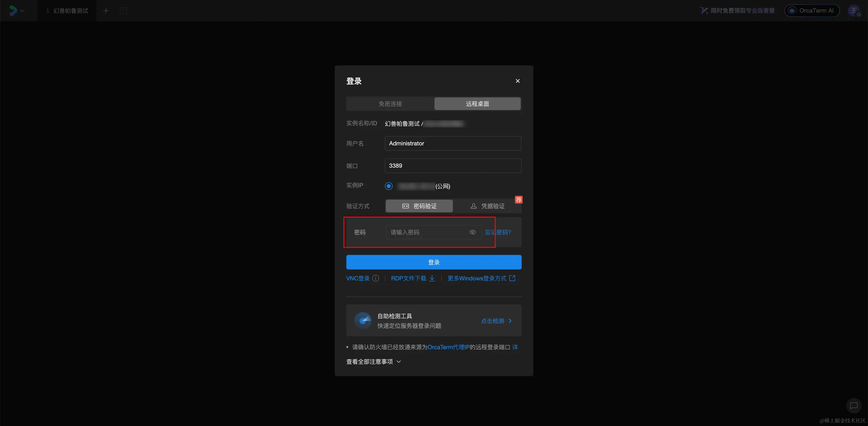Add a new terminal tab with plus
Image resolution: width=868 pixels, height=426 pixels.
106,11
